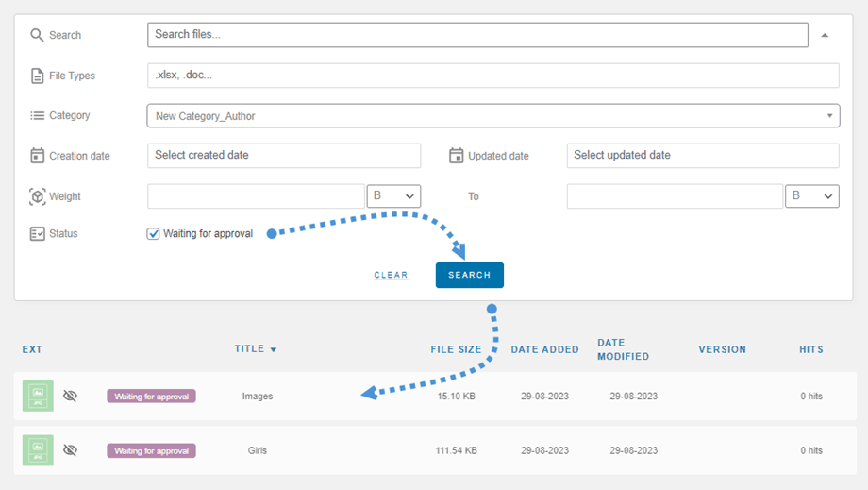Click the File Types document icon
The height and width of the screenshot is (490, 868).
click(37, 76)
